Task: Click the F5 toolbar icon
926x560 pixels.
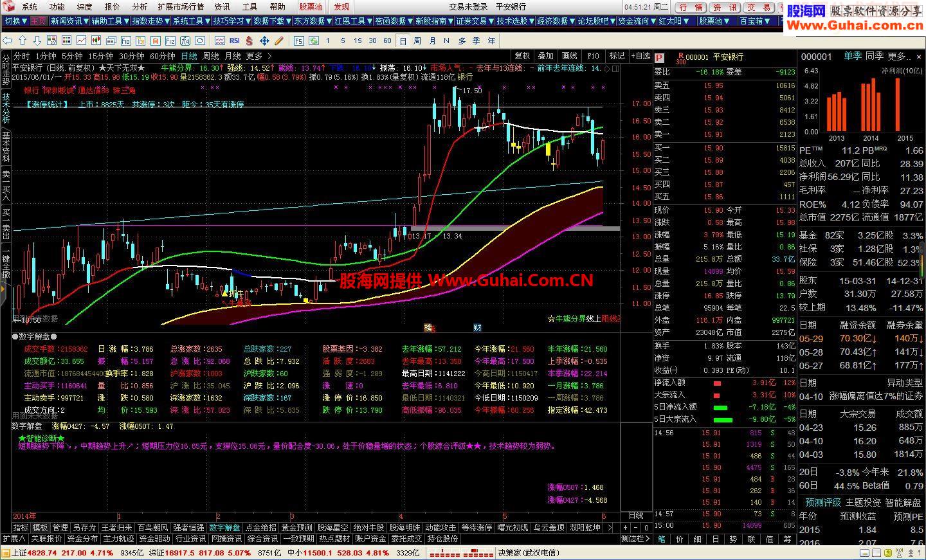Action: click(x=298, y=41)
